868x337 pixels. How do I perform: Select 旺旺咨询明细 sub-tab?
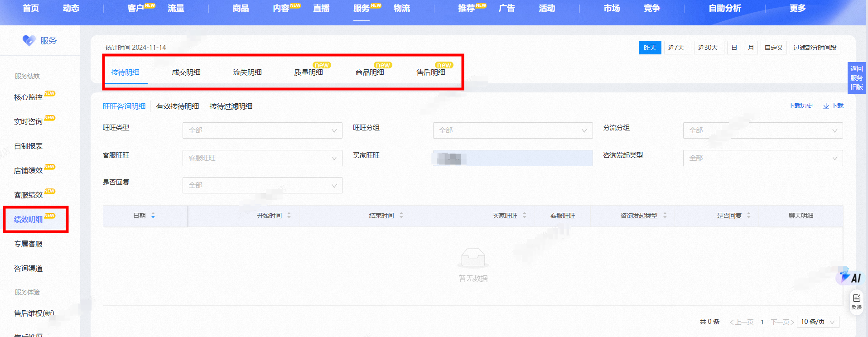point(124,106)
